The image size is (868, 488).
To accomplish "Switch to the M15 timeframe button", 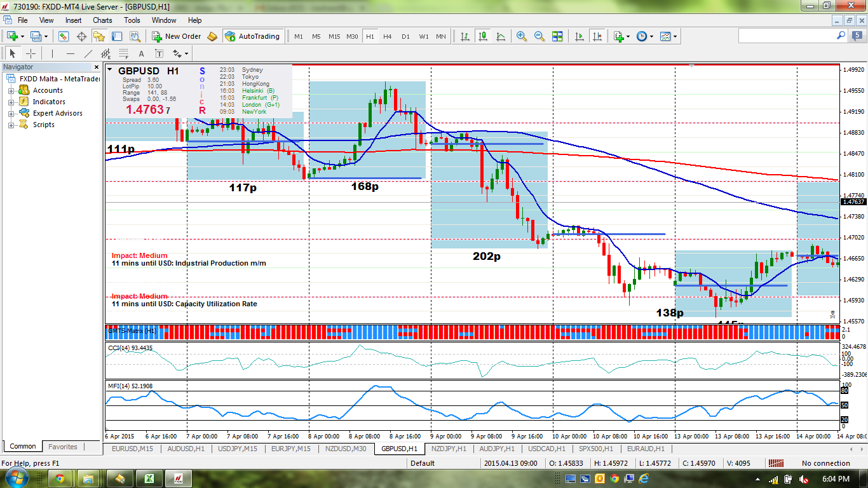I will tap(334, 36).
